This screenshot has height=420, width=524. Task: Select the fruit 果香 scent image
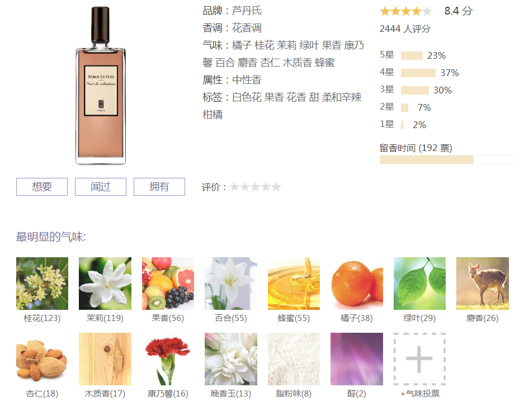pos(168,284)
